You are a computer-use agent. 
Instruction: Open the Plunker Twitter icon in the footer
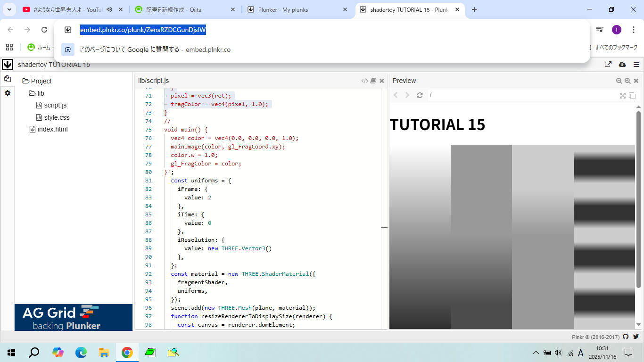pyautogui.click(x=636, y=337)
